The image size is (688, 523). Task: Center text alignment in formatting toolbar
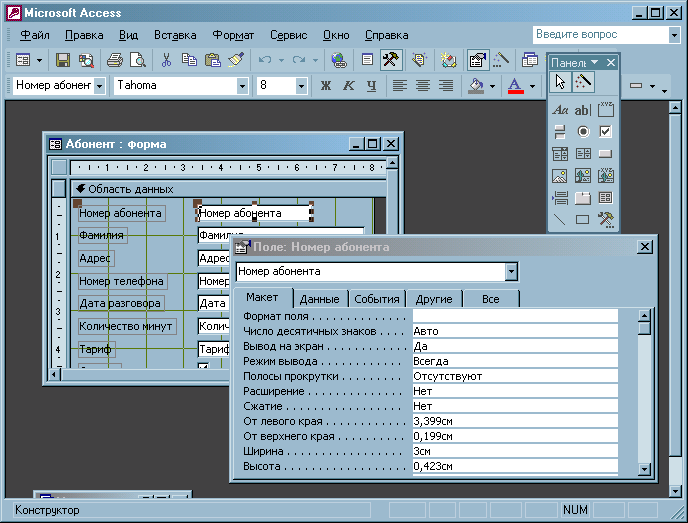(423, 86)
